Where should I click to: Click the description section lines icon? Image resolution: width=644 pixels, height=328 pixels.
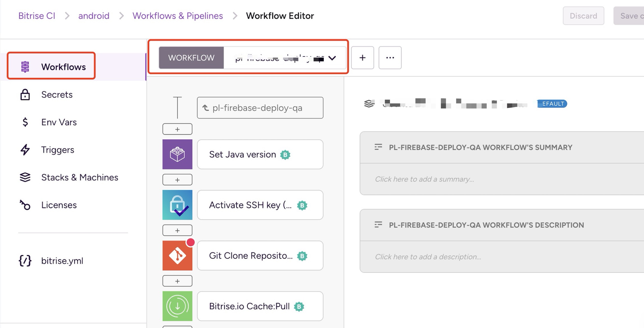(378, 225)
